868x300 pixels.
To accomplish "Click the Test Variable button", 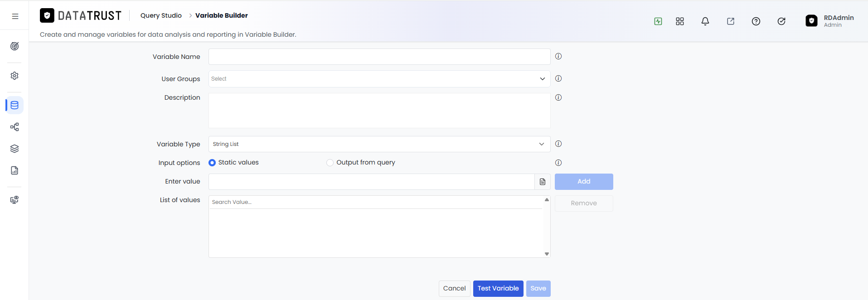I will pos(498,289).
